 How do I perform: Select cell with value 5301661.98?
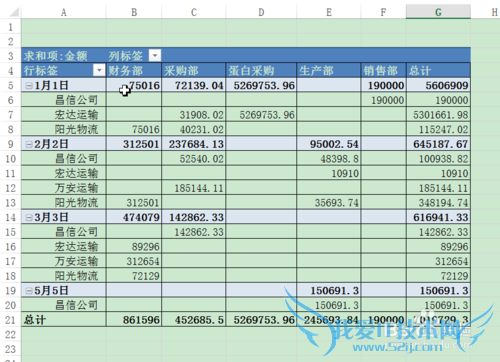[x=438, y=115]
